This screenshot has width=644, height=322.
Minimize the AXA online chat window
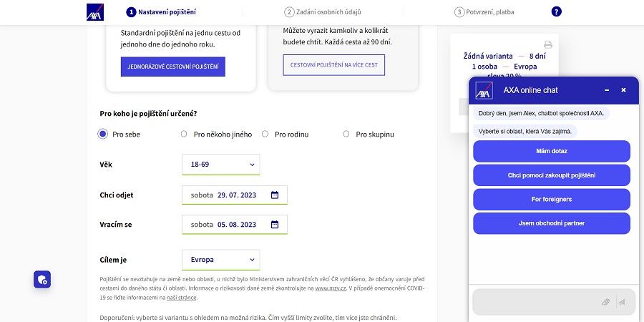point(607,90)
